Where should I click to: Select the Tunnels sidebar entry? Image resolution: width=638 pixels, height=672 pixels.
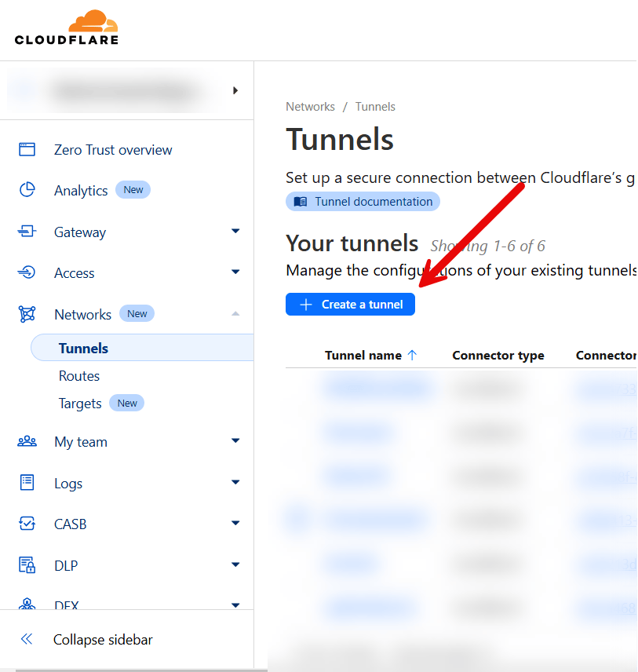coord(82,348)
